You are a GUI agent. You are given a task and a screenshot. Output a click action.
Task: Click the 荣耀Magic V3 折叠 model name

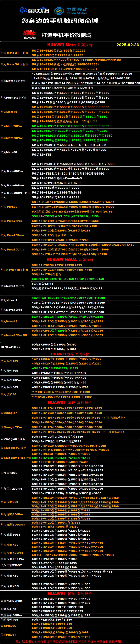tap(14, 448)
